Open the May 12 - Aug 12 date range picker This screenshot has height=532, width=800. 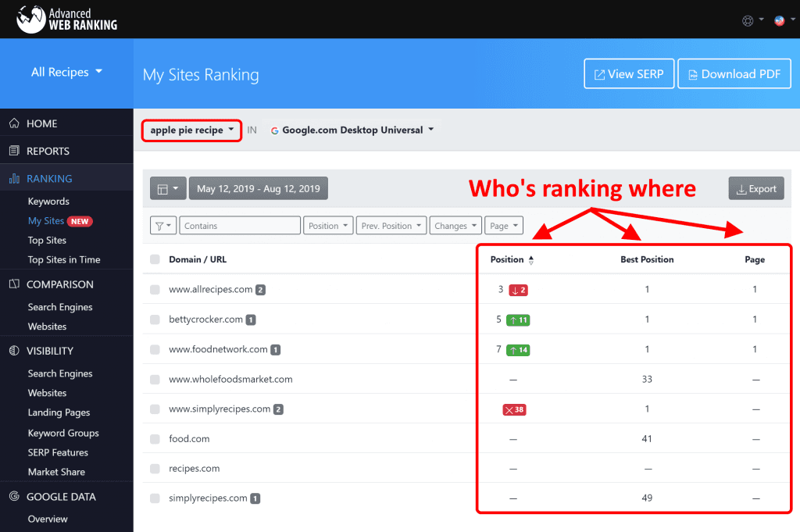click(259, 189)
